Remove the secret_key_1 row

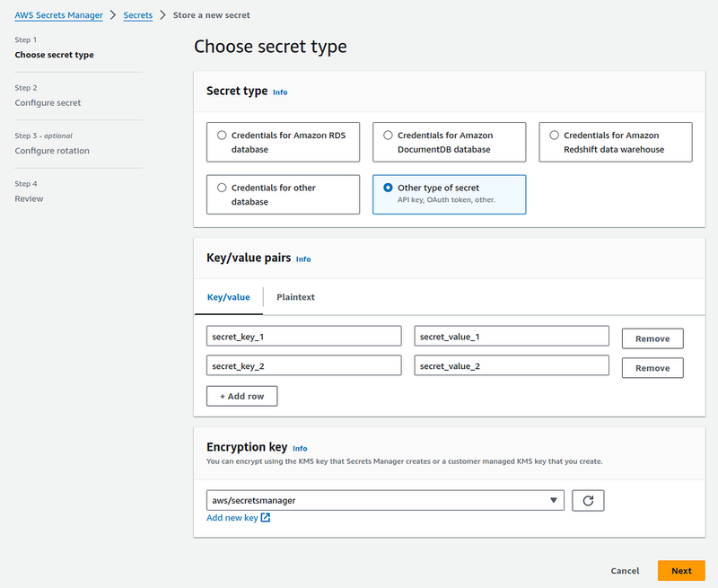coord(652,338)
